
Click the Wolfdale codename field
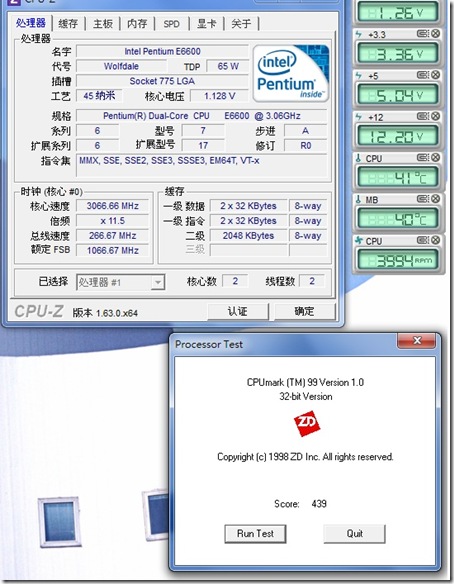coord(121,66)
